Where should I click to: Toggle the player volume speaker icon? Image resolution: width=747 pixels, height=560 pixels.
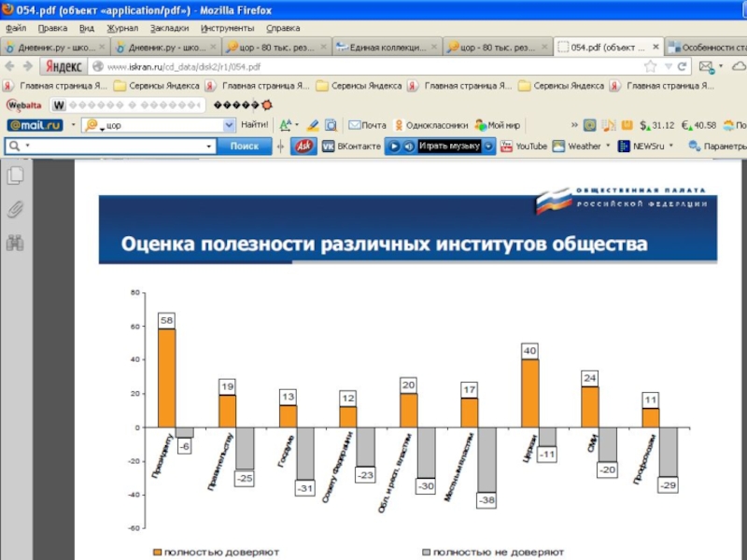pyautogui.click(x=408, y=147)
